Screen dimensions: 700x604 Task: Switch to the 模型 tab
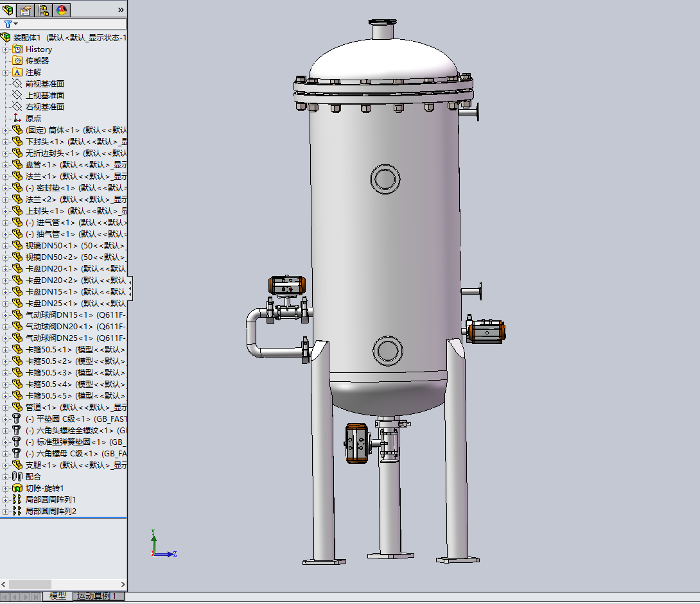(x=58, y=596)
